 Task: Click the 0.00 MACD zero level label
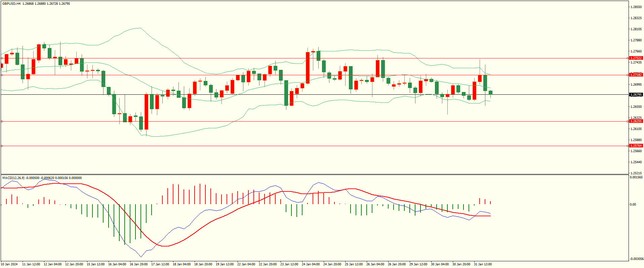(633, 205)
